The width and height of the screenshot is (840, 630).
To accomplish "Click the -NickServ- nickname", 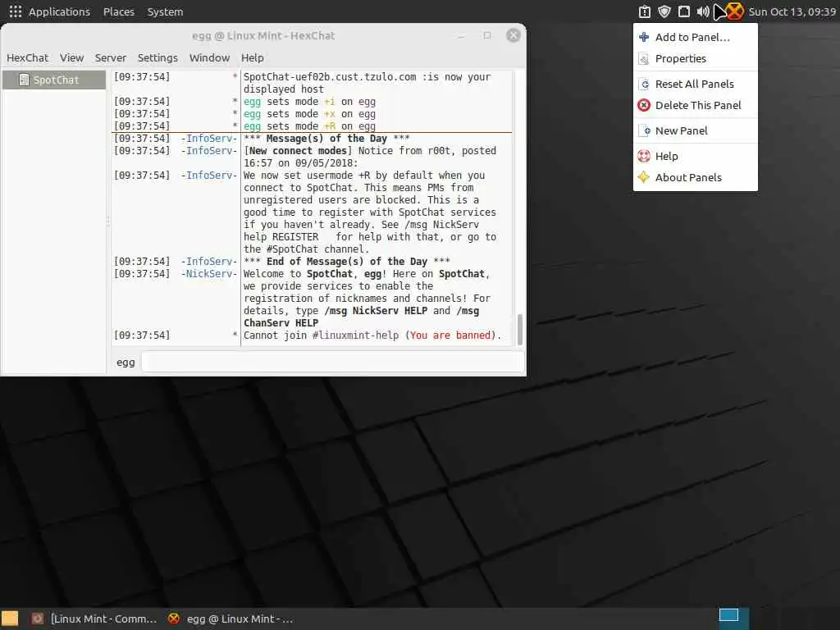I will point(209,274).
